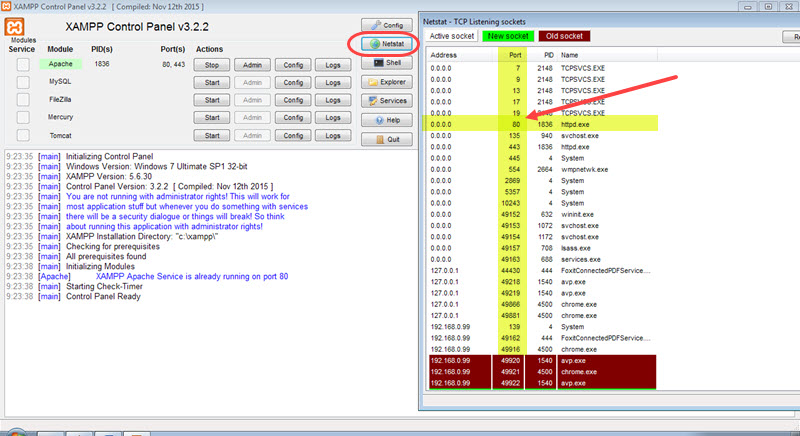Open MySQL Config menu
The image size is (800, 436).
(293, 83)
